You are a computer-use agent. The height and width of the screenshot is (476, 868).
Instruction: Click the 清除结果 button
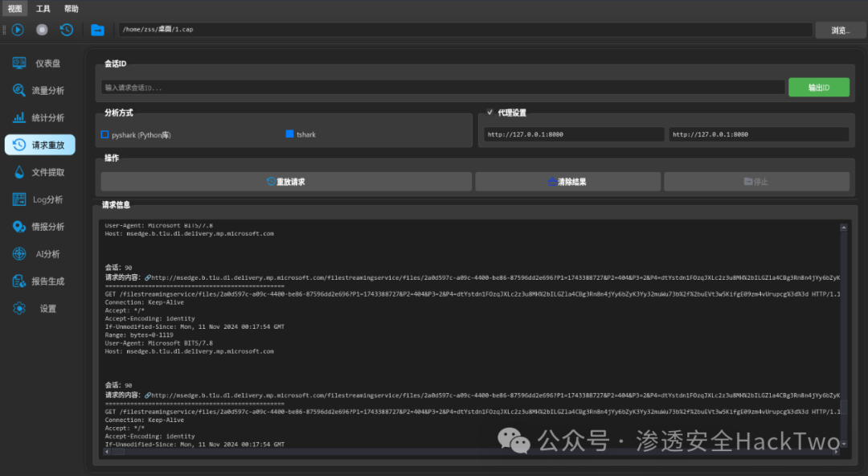pyautogui.click(x=567, y=181)
